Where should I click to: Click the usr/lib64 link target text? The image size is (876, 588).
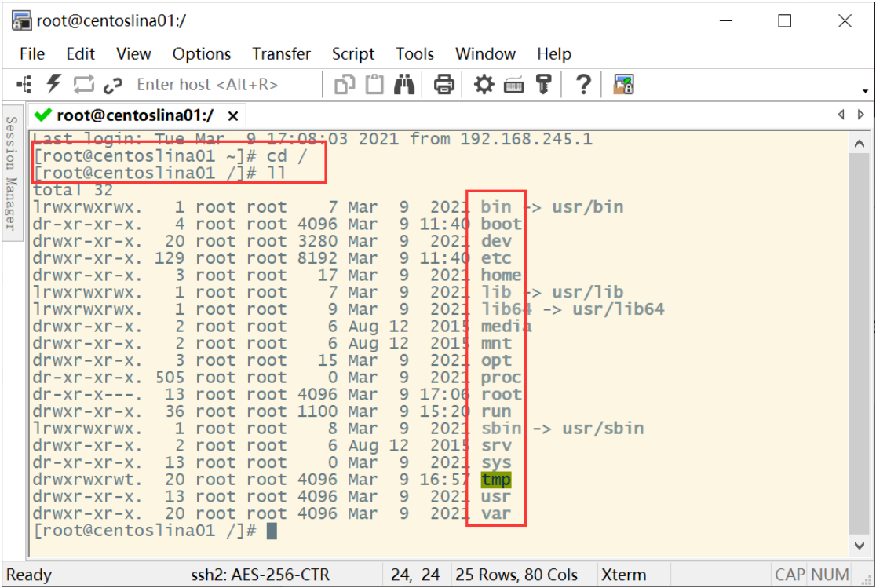[619, 309]
